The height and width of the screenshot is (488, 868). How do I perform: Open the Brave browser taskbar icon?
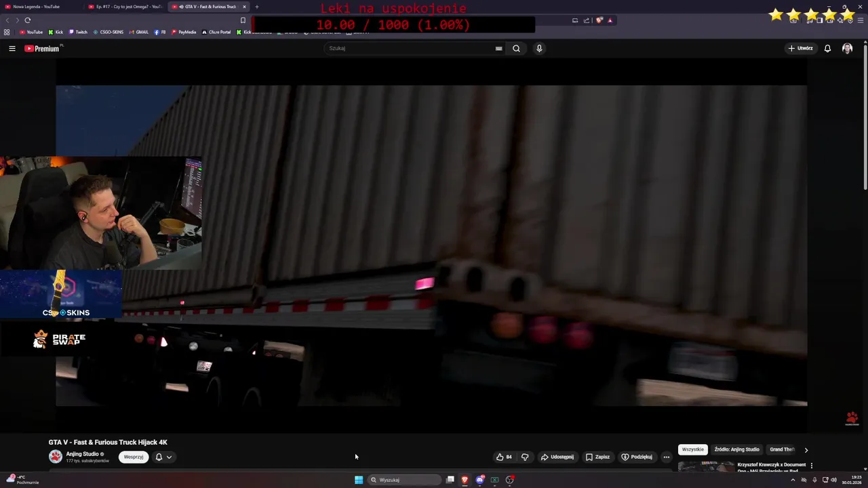tap(465, 480)
